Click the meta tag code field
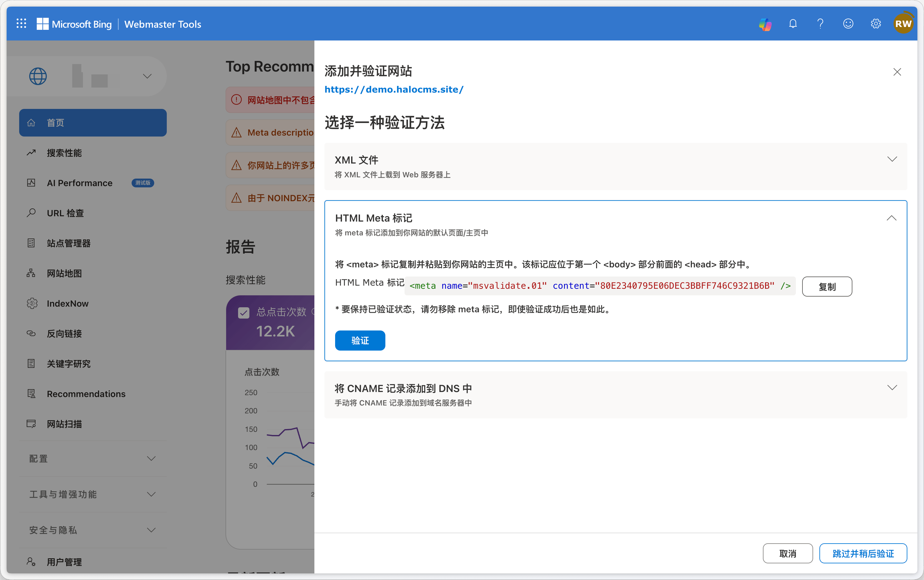 tap(600, 286)
